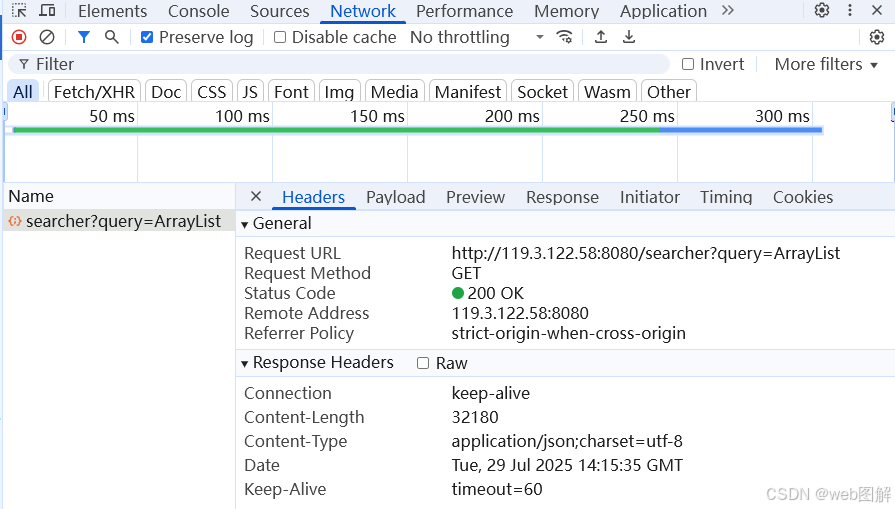Click the Content-Type application/json value

click(567, 441)
